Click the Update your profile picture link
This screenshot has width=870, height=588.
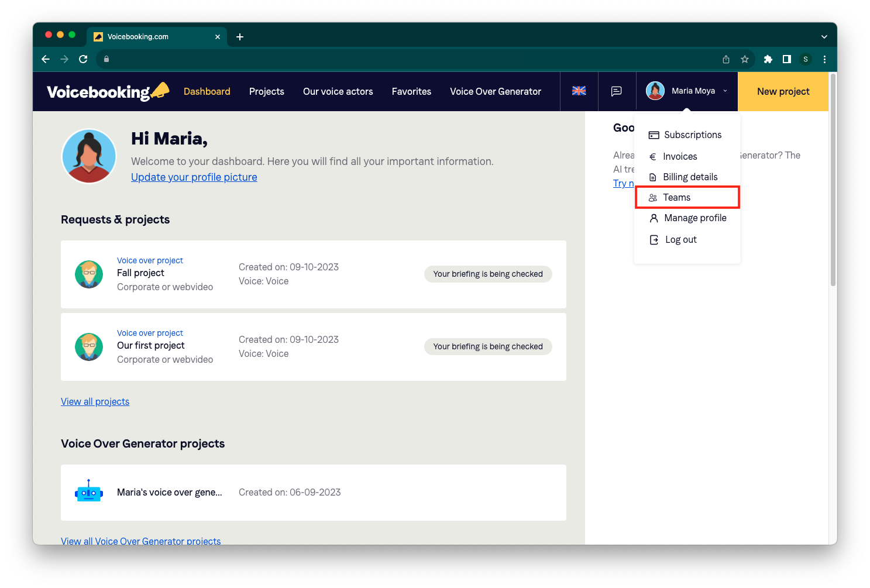(x=194, y=177)
